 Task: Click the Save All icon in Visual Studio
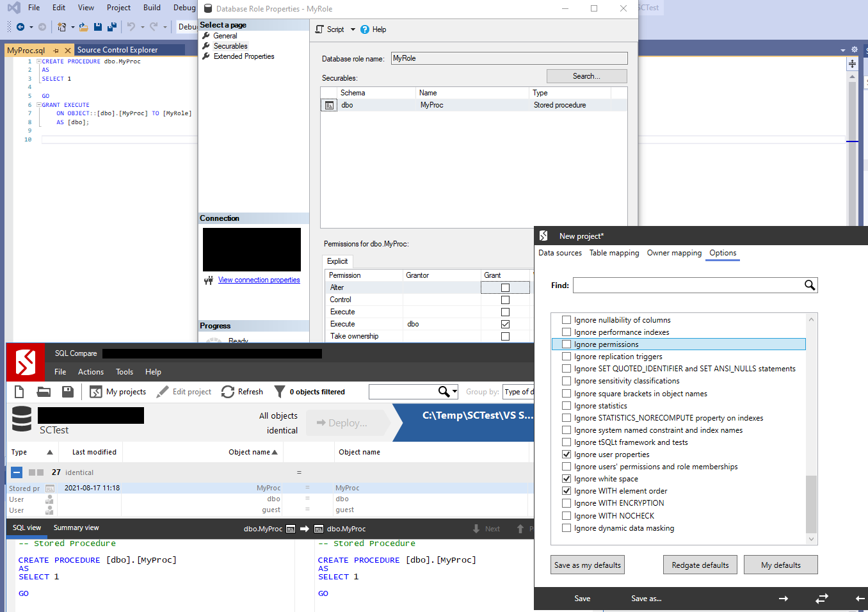pos(111,27)
